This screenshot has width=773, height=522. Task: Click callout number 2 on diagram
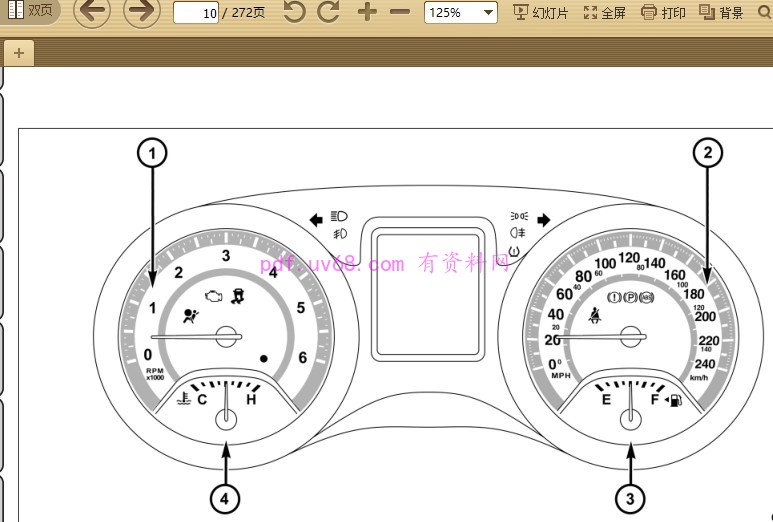tap(708, 153)
